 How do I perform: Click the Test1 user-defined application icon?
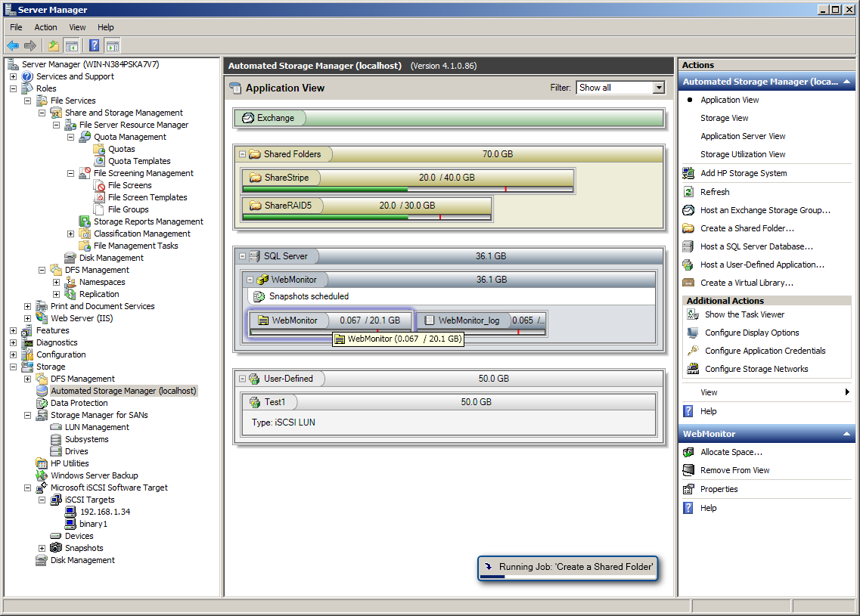(255, 402)
